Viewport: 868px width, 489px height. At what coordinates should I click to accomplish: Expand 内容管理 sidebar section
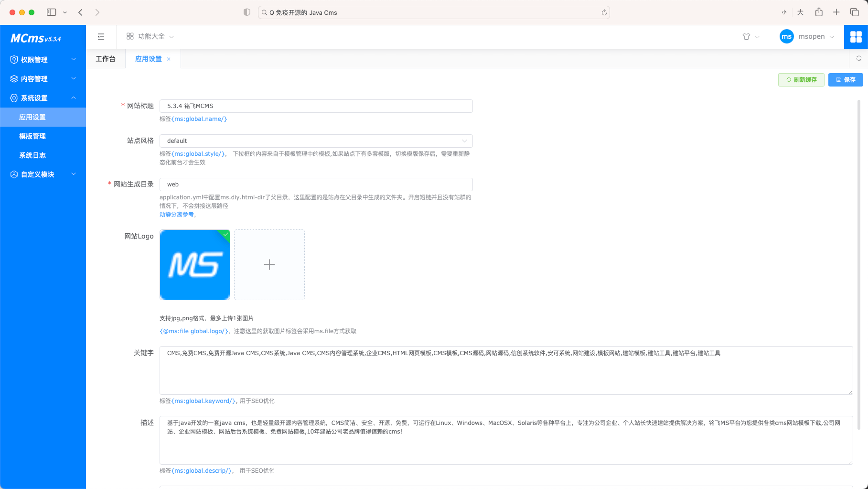(x=43, y=79)
